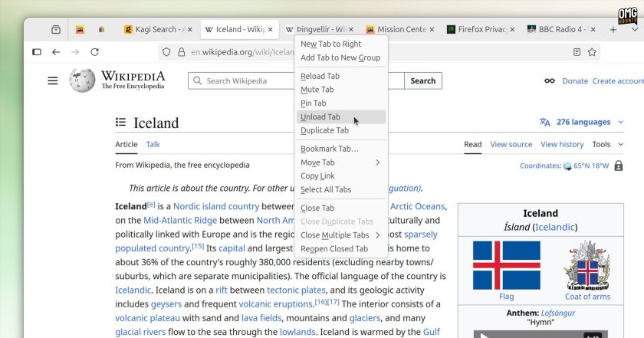The height and width of the screenshot is (338, 644).
Task: Choose Duplicate Tab menu entry
Action: click(341, 130)
